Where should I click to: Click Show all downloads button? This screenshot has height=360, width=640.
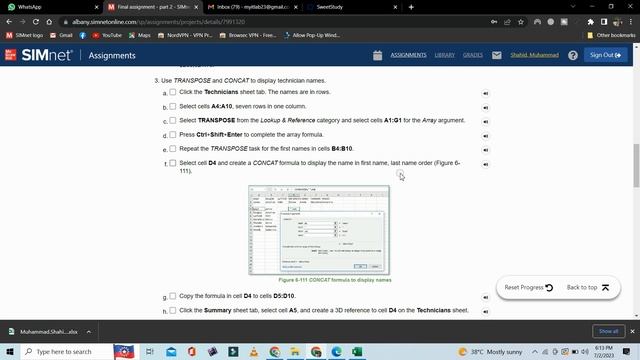coord(608,331)
